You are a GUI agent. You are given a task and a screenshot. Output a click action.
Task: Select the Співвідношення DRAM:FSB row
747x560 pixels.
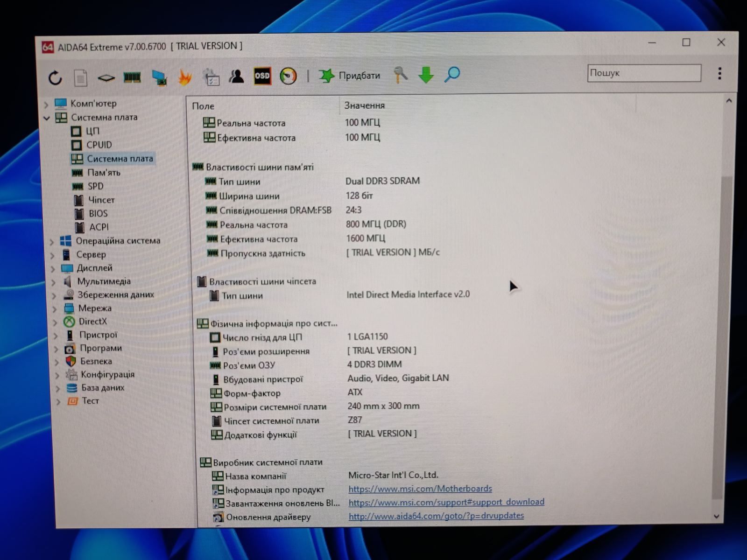pos(284,210)
